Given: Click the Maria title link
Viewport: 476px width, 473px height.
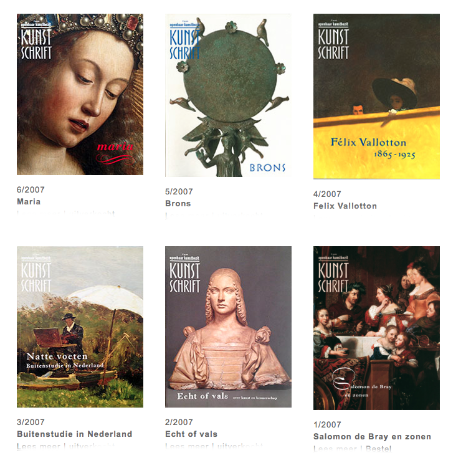Looking at the screenshot, I should click(x=29, y=201).
